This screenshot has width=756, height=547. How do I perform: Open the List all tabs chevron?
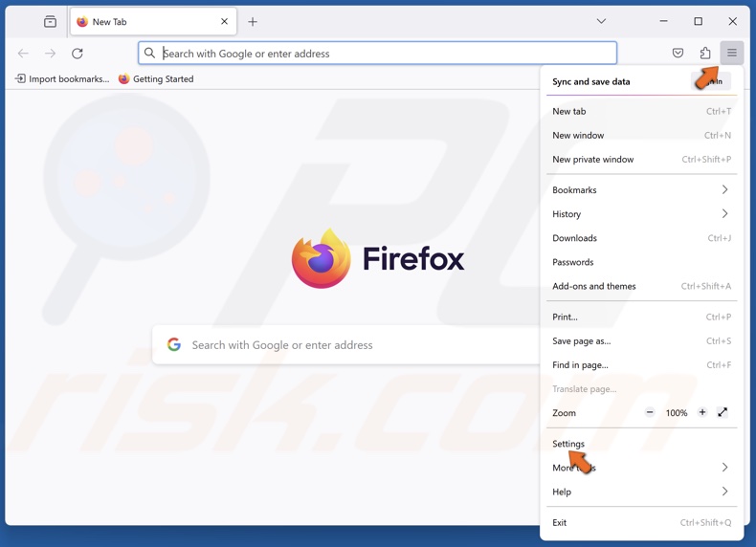point(601,21)
